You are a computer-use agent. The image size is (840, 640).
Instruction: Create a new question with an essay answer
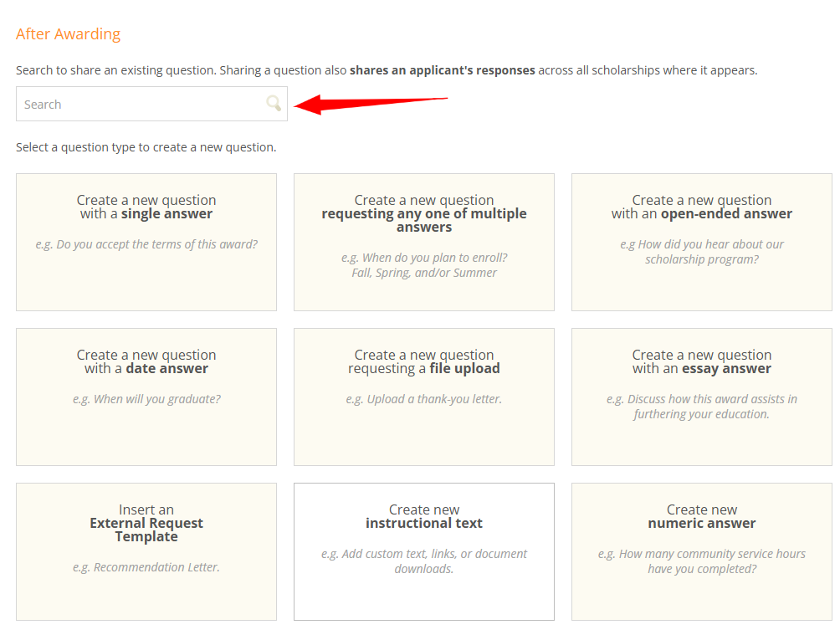[x=701, y=396]
